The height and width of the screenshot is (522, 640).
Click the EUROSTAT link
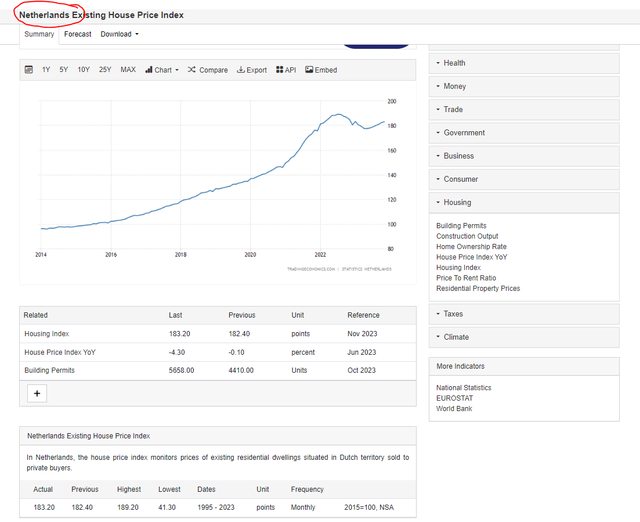tap(455, 398)
